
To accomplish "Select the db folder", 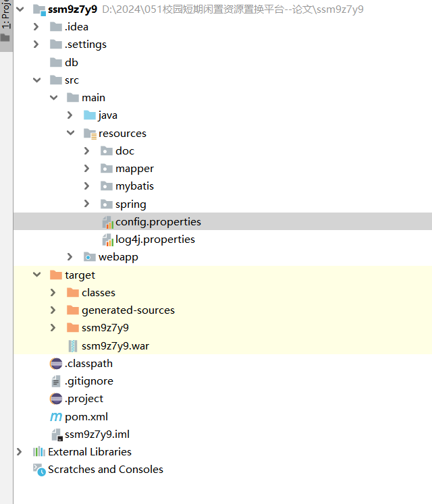I will click(x=71, y=62).
